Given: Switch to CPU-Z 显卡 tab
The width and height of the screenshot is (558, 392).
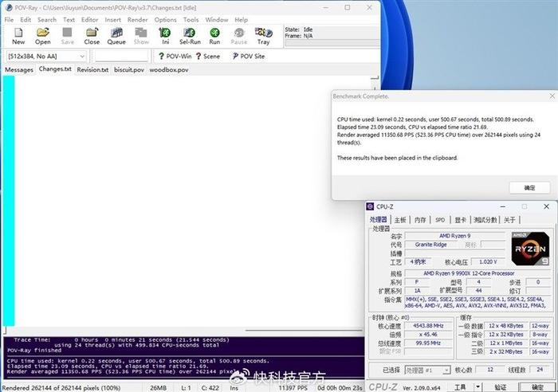Looking at the screenshot, I should [x=460, y=220].
